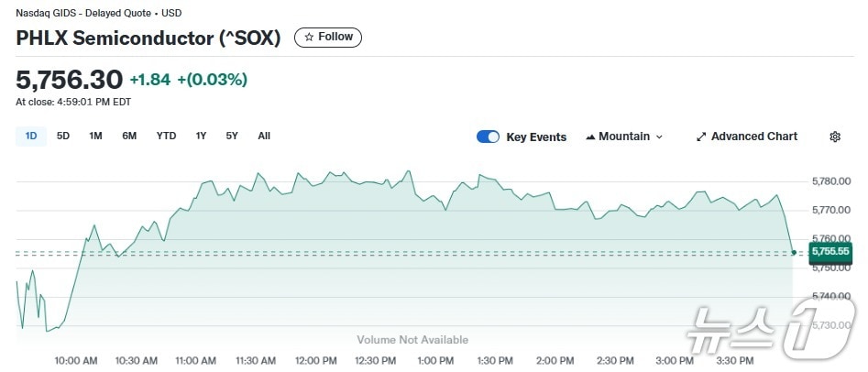This screenshot has width=868, height=372.
Task: Click the Mountain chart type icon
Action: tap(590, 137)
